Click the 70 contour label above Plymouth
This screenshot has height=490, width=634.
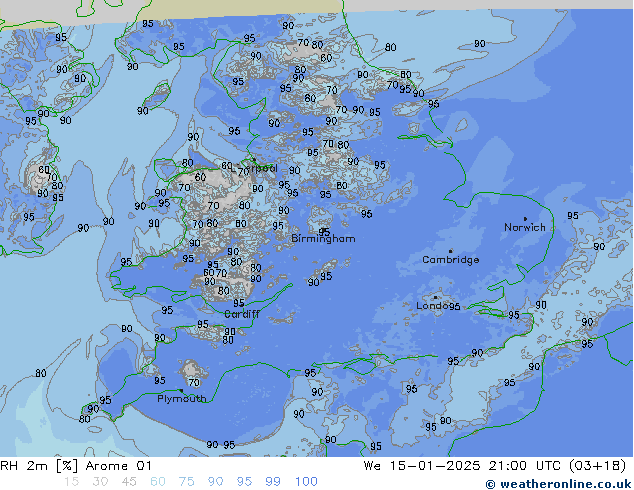pos(194,382)
